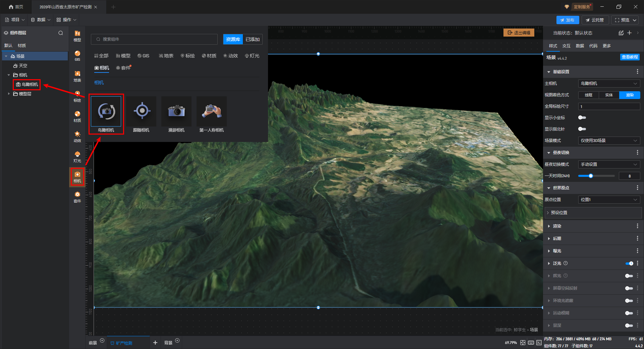Open the 动效 (Effects) sidebar category

coord(77,137)
